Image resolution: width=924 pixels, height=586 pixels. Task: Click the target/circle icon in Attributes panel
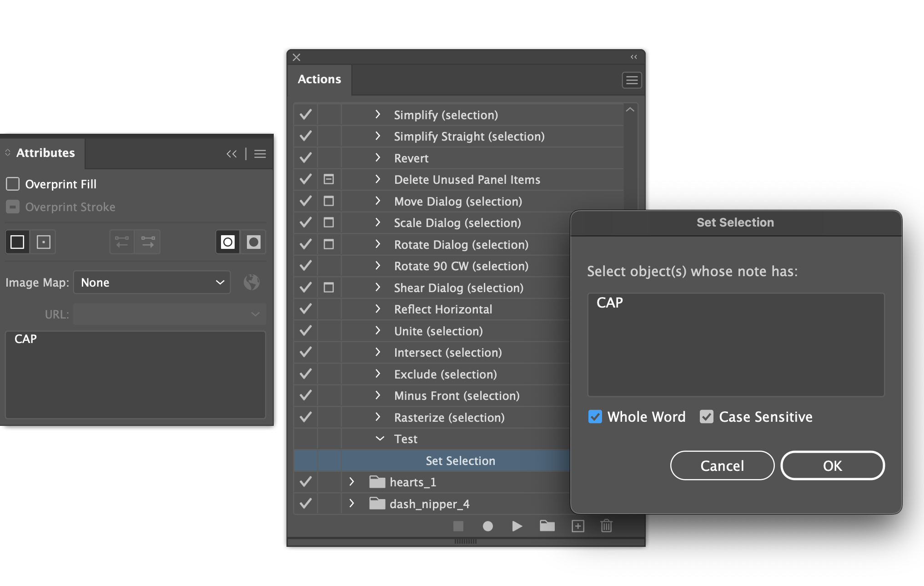228,241
